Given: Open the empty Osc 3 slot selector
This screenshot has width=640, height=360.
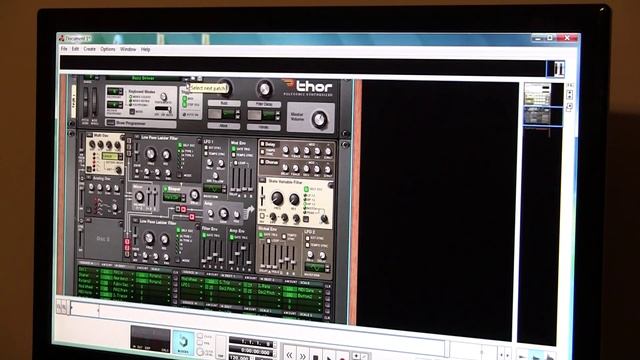Looking at the screenshot, I should tap(88, 221).
